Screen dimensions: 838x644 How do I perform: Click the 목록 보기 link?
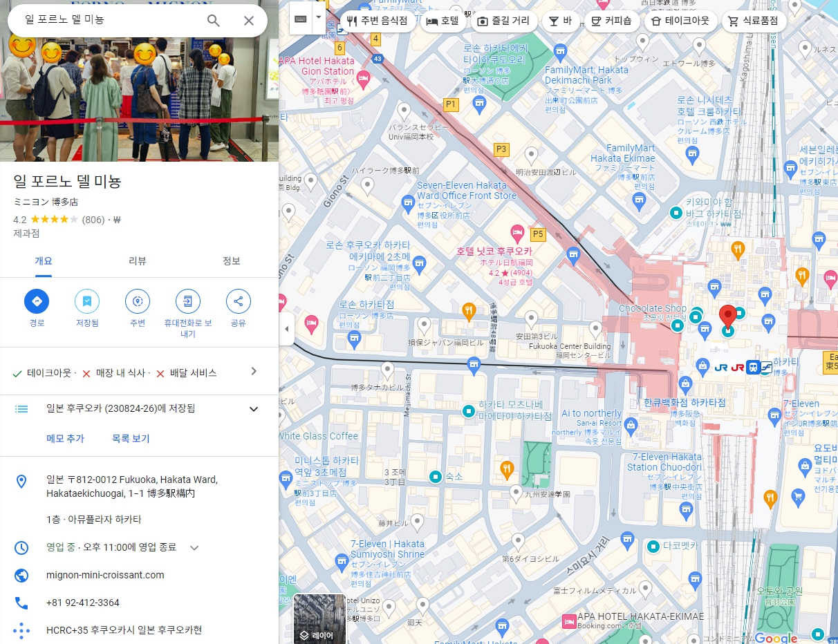131,439
